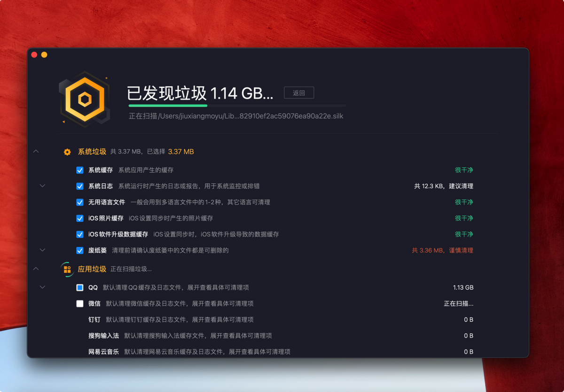564x392 pixels.
Task: Click the 应用垃圾 section title
Action: click(x=92, y=269)
